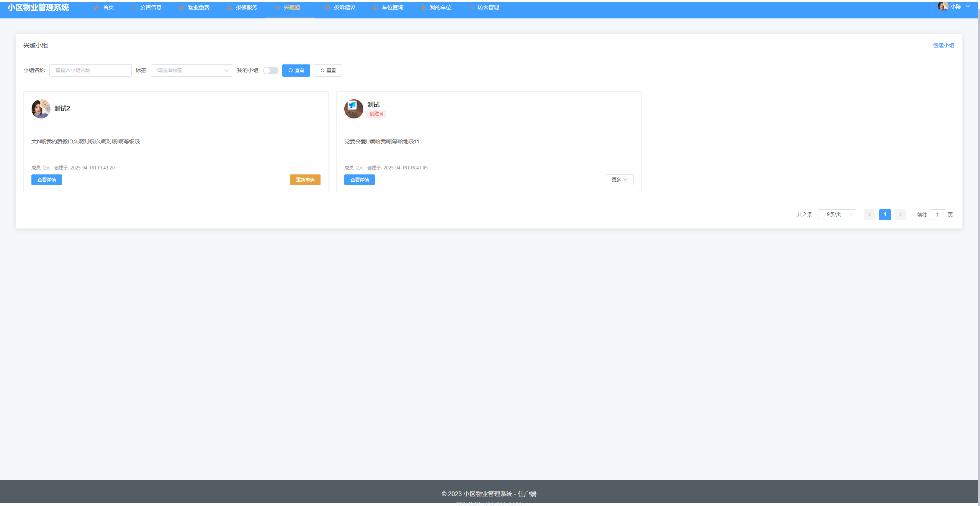Screen dimensions: 980x506
Task: Click the 投诉建议 complaint icon
Action: (x=327, y=8)
